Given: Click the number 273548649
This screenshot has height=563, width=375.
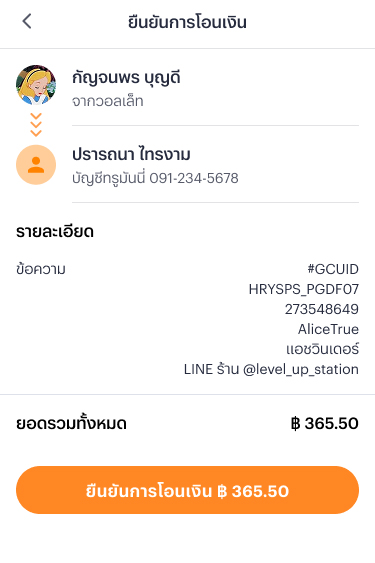Looking at the screenshot, I should click(x=322, y=309).
